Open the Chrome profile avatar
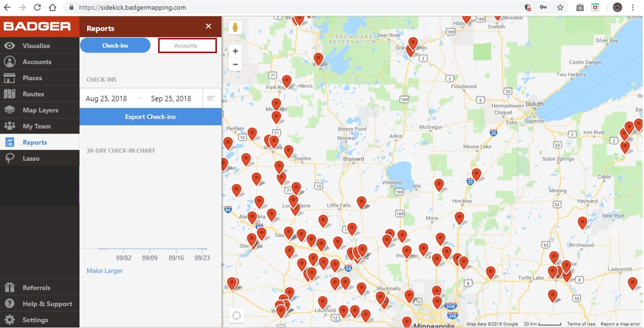 tap(617, 8)
